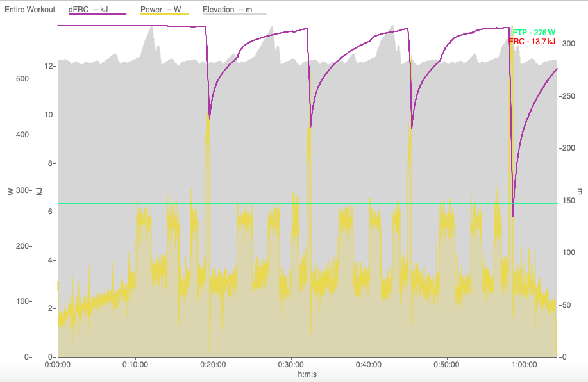Click the 0:00:00 start time label

click(x=57, y=365)
